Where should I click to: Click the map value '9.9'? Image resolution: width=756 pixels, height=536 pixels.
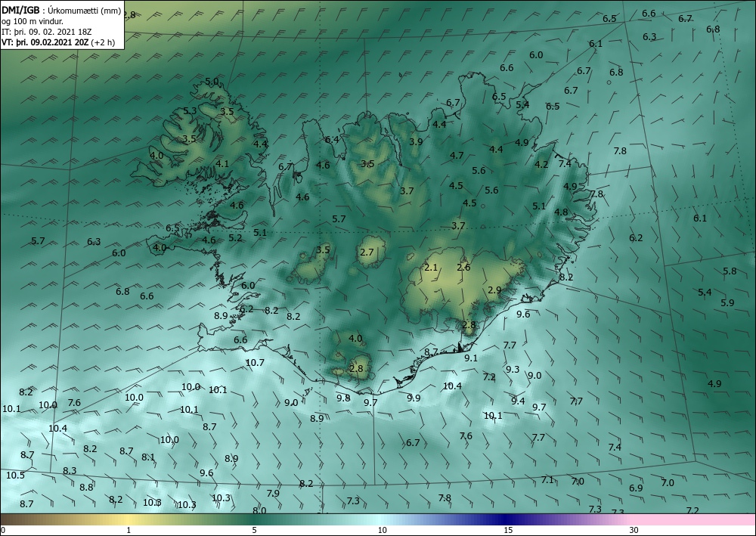(x=414, y=398)
